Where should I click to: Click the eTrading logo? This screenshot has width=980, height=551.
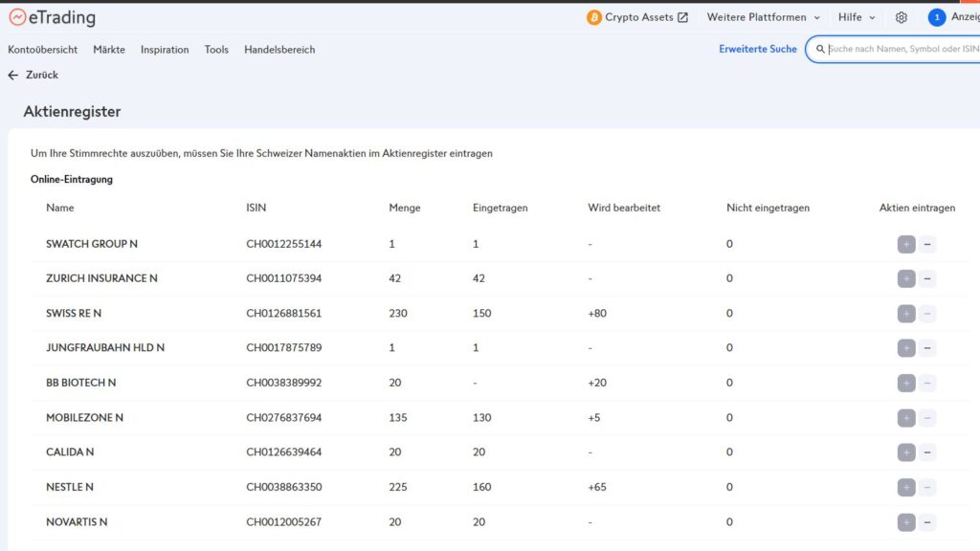53,17
